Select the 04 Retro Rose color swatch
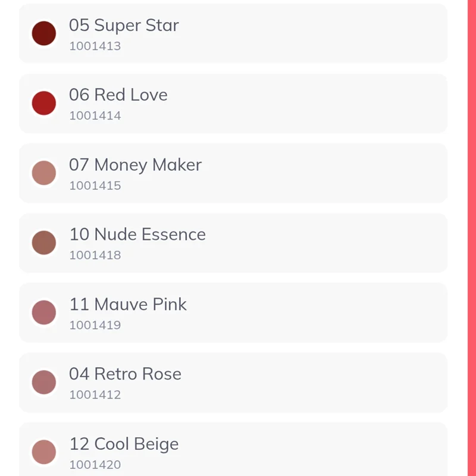This screenshot has width=476, height=476. tap(44, 382)
